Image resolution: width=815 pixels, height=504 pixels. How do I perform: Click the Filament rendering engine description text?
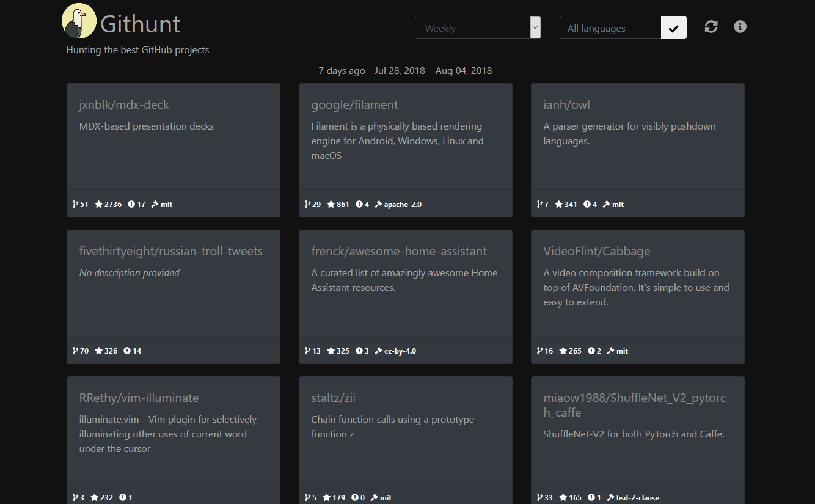[x=398, y=141]
